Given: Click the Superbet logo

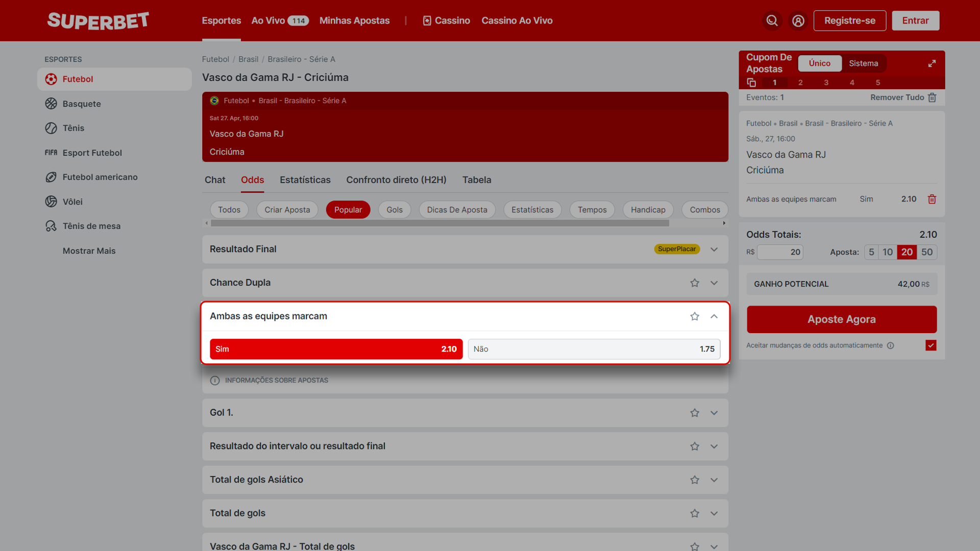Looking at the screenshot, I should pos(98,20).
